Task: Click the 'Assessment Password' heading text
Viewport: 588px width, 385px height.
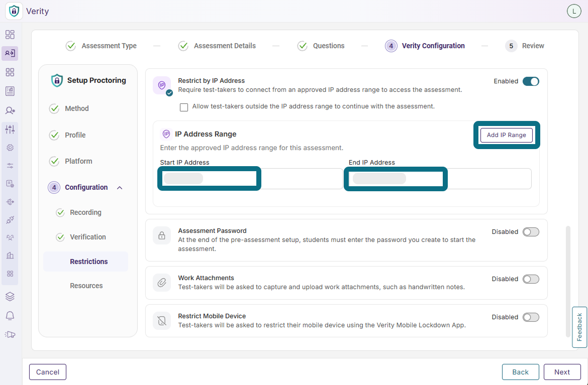Action: [x=212, y=231]
